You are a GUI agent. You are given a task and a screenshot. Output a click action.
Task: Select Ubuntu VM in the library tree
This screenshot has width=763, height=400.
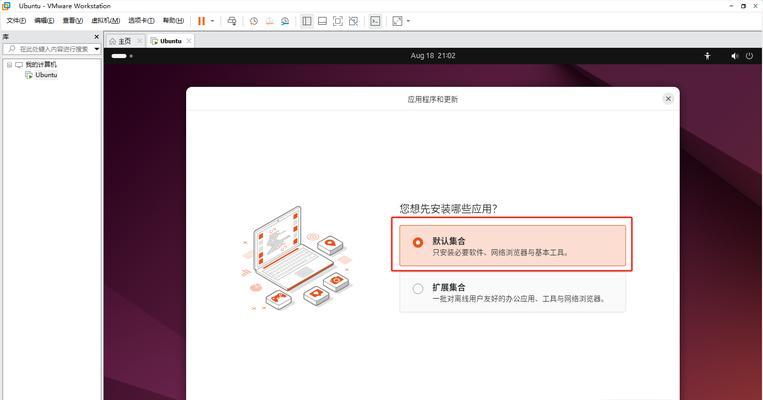[46, 75]
